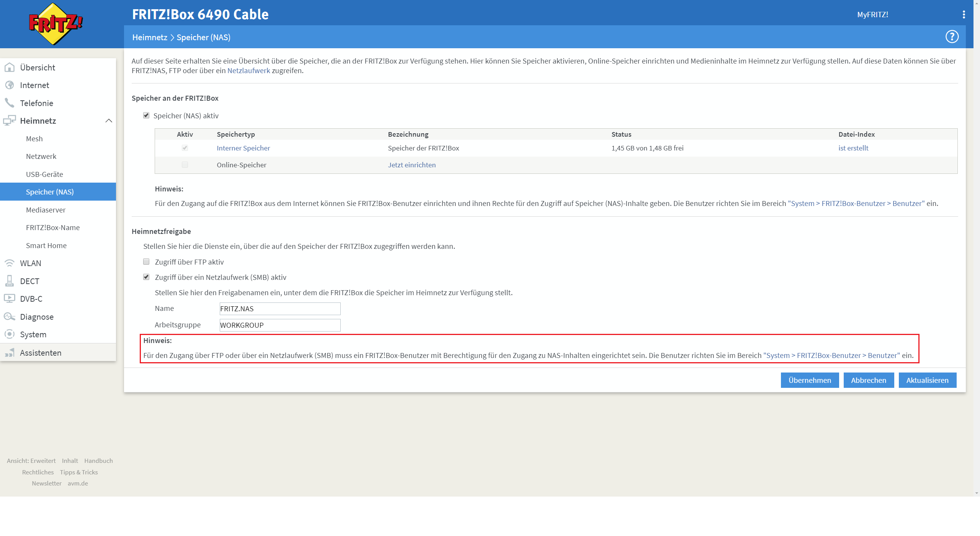Expand the DECT menu section
The width and height of the screenshot is (980, 536).
(x=30, y=281)
